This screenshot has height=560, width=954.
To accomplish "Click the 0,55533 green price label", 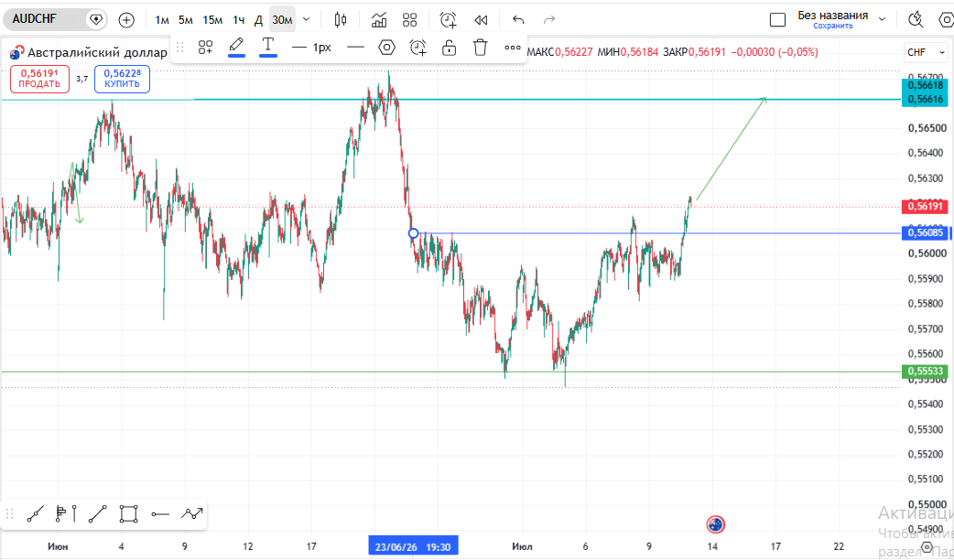I will pos(926,371).
